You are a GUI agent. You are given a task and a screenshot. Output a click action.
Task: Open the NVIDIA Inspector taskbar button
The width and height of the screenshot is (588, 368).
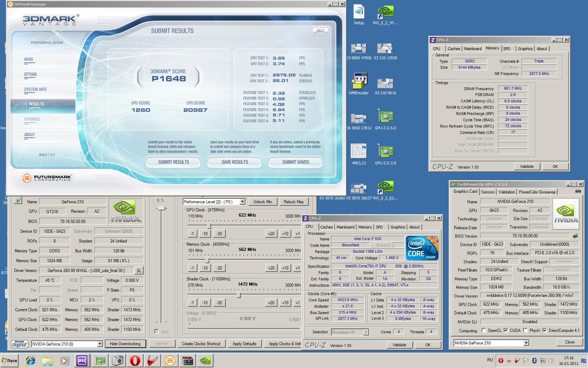[205, 361]
